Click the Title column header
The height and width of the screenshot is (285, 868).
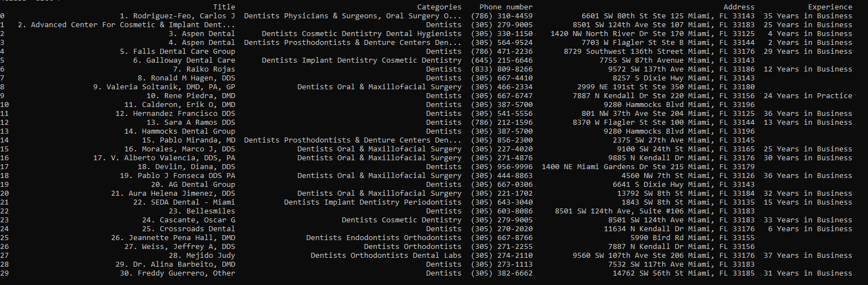coord(224,7)
